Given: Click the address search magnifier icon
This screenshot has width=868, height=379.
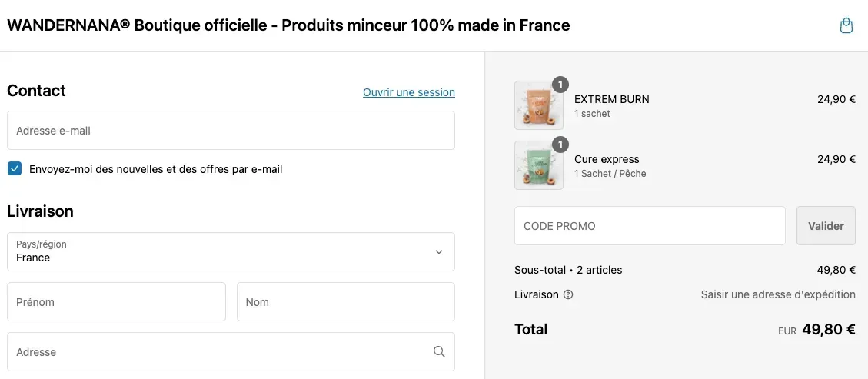Looking at the screenshot, I should [x=439, y=352].
